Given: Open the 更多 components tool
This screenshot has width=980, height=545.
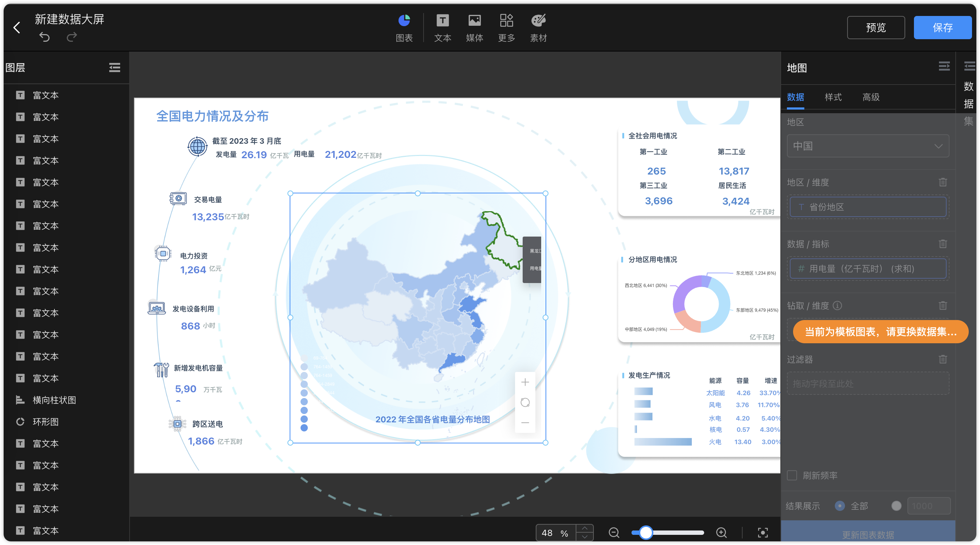Looking at the screenshot, I should [x=506, y=28].
